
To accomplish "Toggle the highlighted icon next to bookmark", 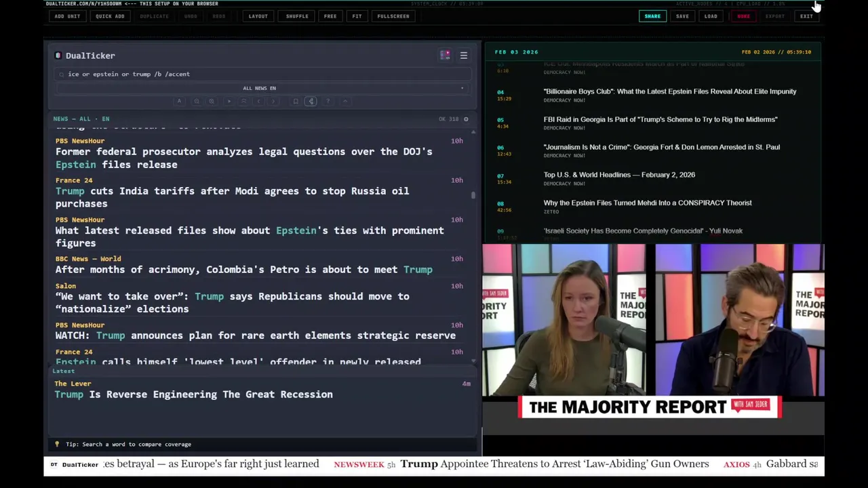I will click(311, 102).
